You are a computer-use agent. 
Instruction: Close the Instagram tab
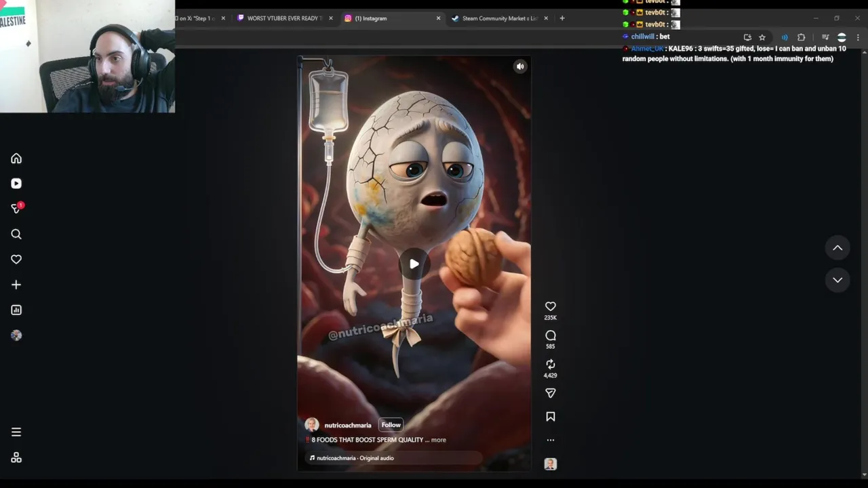(x=438, y=18)
